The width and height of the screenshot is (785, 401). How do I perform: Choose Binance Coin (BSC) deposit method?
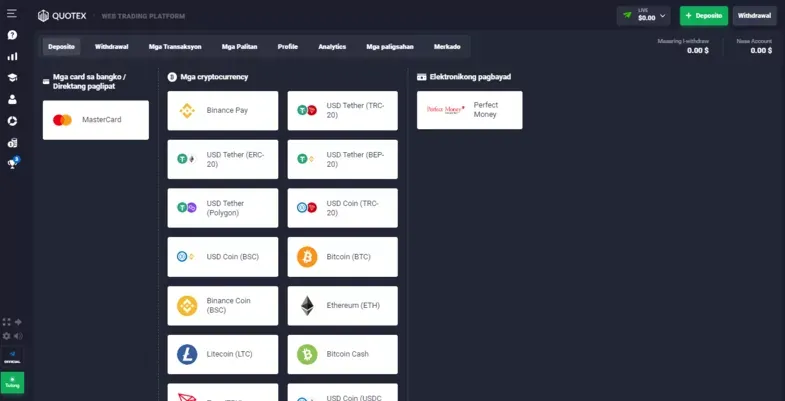[x=223, y=305]
